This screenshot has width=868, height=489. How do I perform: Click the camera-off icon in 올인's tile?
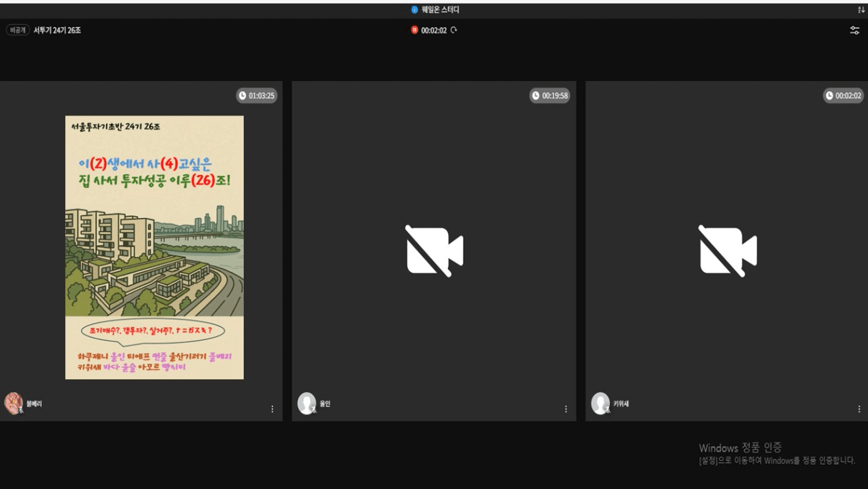point(434,251)
